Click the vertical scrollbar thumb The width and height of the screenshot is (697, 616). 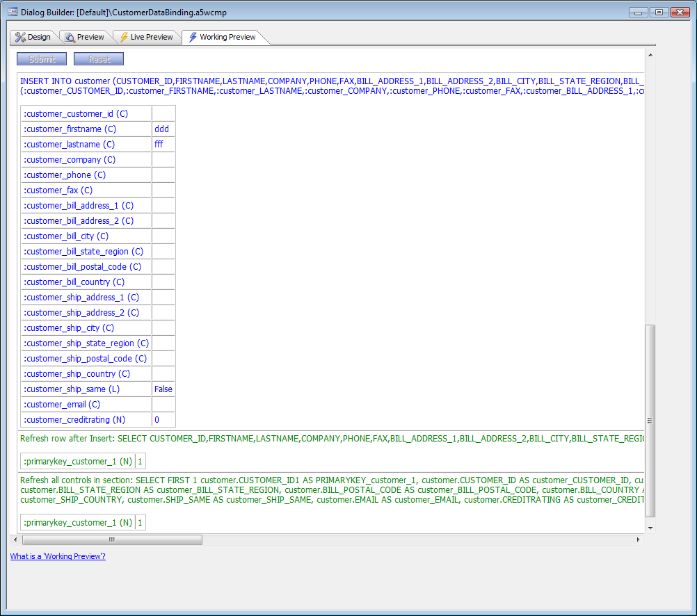650,421
